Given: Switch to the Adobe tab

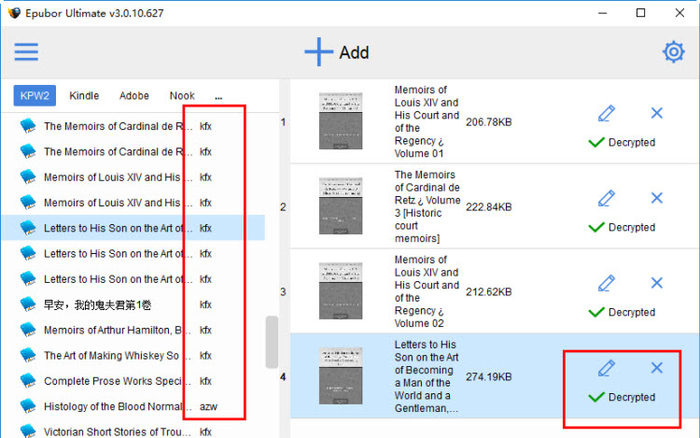Looking at the screenshot, I should click(134, 96).
